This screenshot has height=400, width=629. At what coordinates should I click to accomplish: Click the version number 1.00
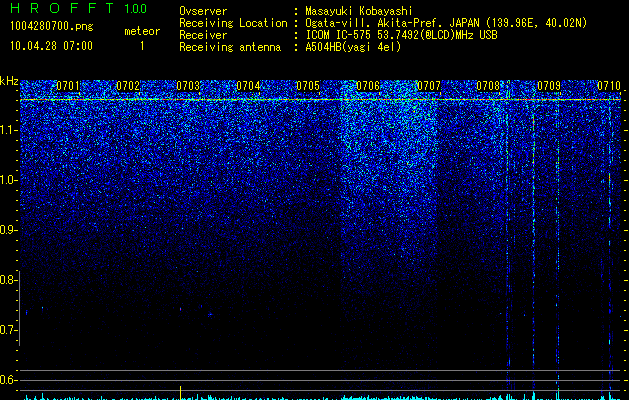136,9
